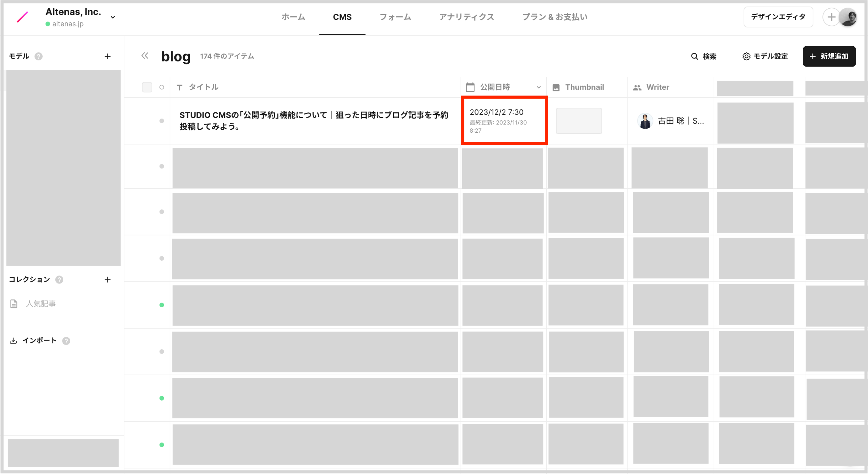The width and height of the screenshot is (868, 474).
Task: Click the calendar icon in 公開日時 header
Action: click(x=470, y=87)
